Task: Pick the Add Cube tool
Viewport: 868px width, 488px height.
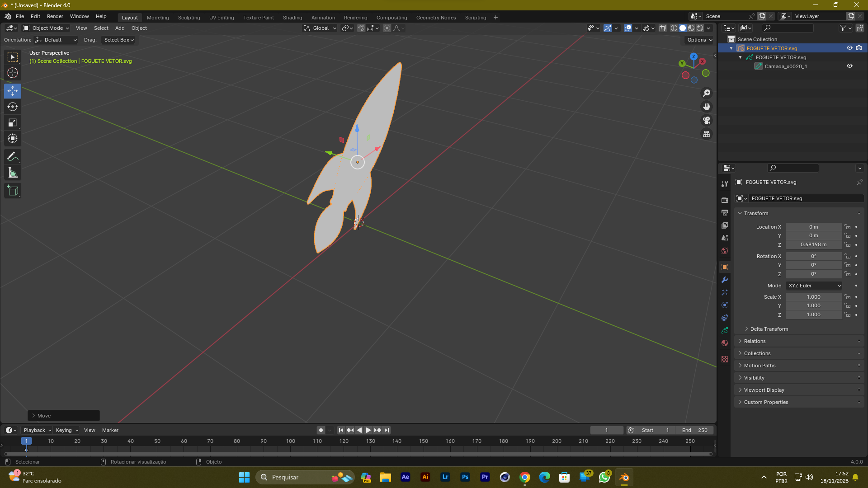Action: click(x=13, y=191)
